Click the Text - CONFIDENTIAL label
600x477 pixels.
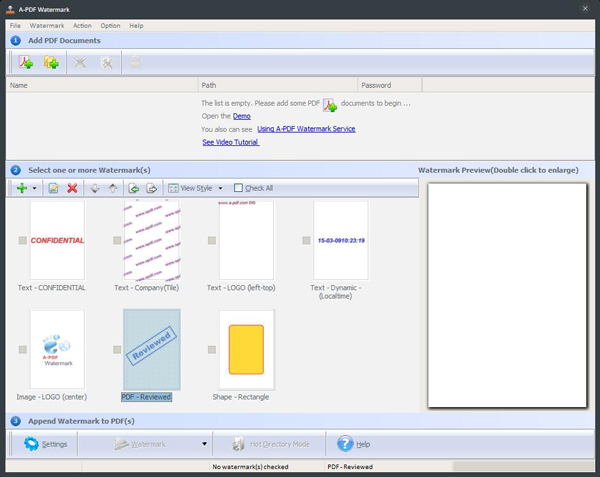52,288
